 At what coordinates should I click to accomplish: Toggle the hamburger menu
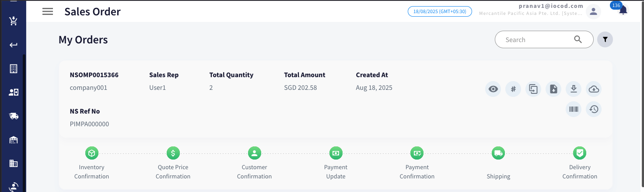(48, 12)
